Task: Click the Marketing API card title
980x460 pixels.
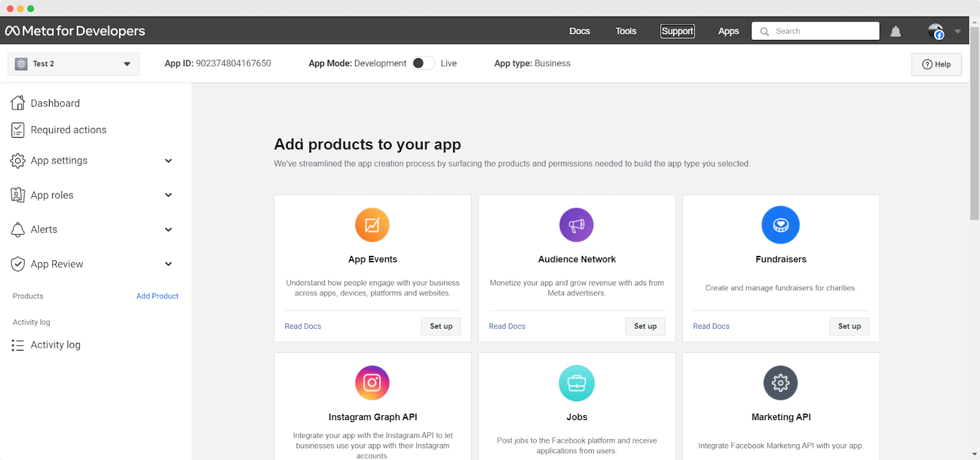Action: pyautogui.click(x=781, y=417)
